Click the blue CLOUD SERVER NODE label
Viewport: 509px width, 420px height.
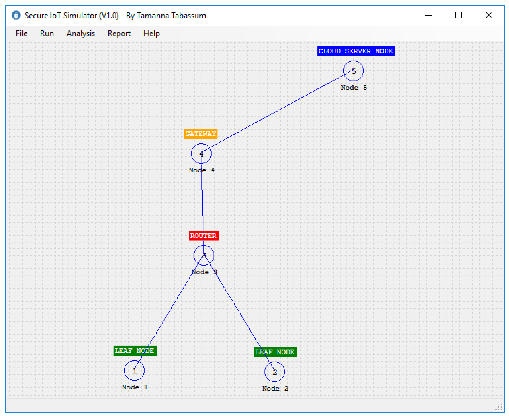(356, 51)
